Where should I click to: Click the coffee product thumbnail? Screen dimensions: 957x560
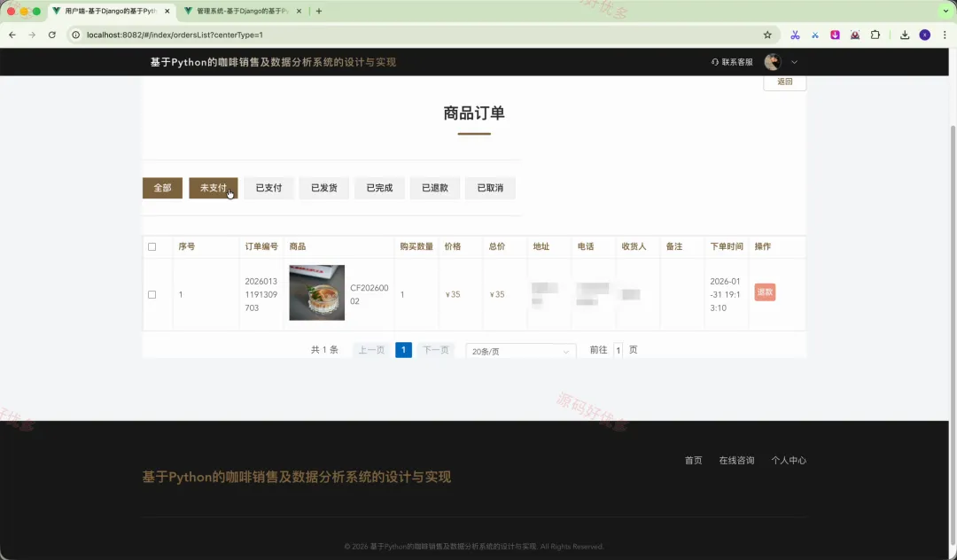click(x=316, y=292)
